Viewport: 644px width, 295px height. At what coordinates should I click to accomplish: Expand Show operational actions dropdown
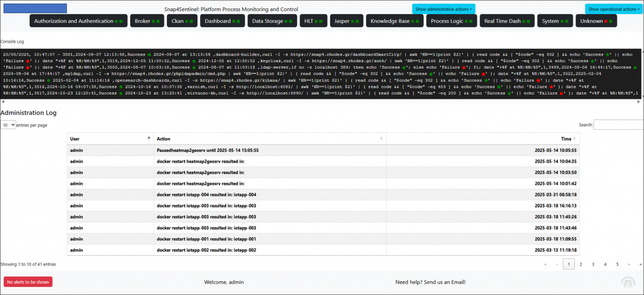tap(613, 9)
